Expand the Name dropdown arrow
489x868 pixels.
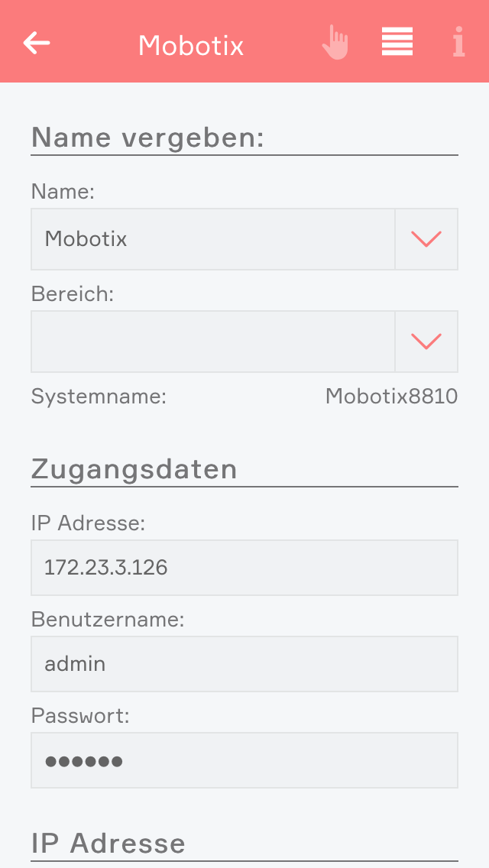[426, 239]
